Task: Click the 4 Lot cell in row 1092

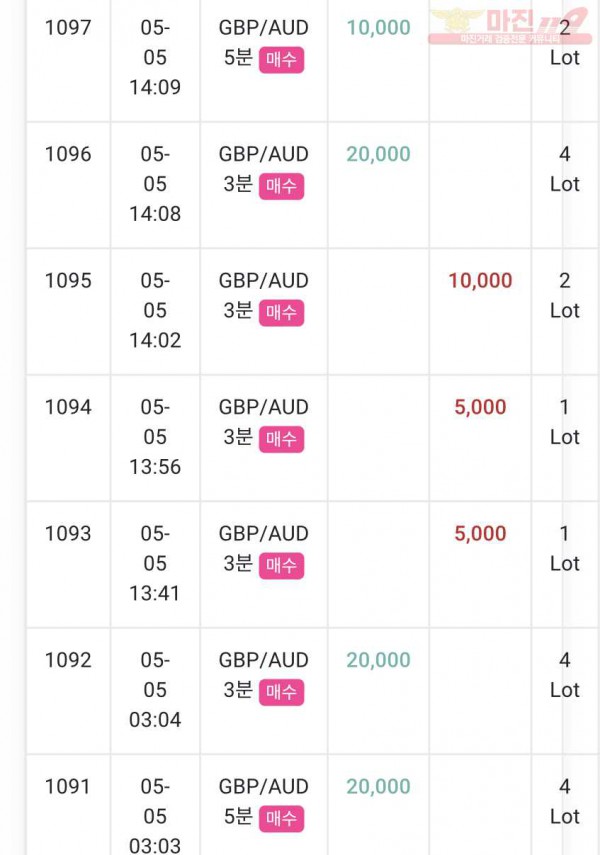Action: [565, 675]
